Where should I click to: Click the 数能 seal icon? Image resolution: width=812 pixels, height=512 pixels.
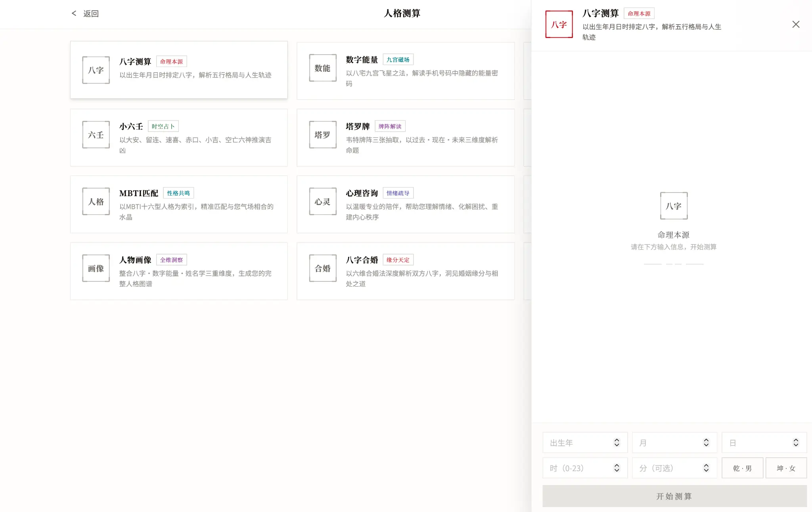point(323,68)
